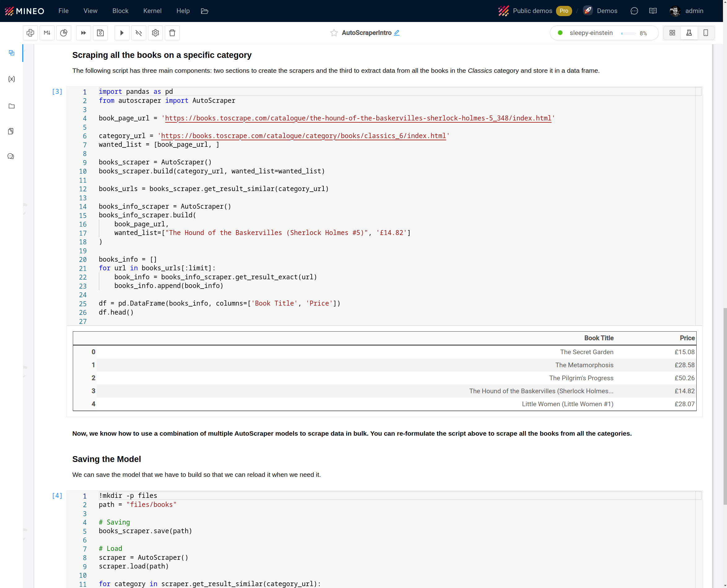Add a new Python code block
This screenshot has width=727, height=588.
(30, 33)
